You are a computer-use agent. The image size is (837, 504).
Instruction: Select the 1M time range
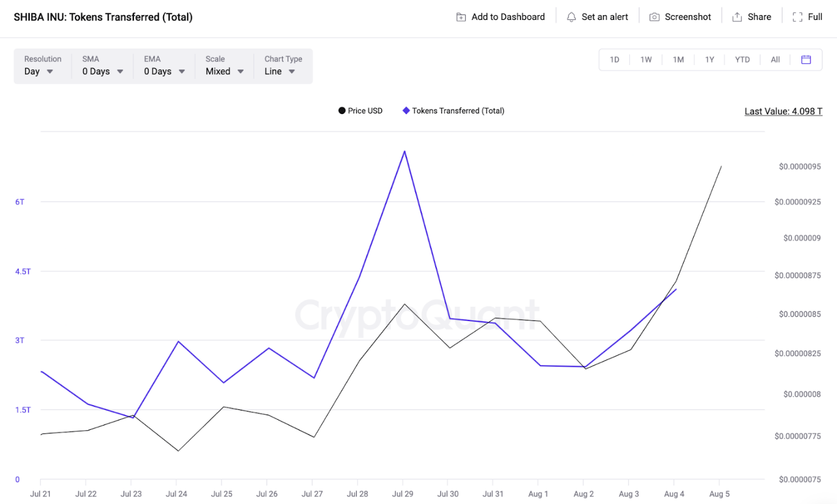678,60
